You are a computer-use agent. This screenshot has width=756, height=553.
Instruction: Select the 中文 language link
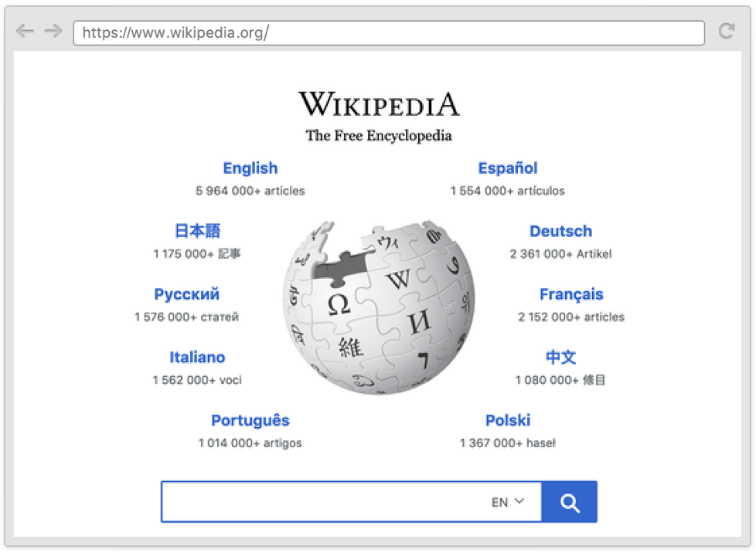[560, 358]
